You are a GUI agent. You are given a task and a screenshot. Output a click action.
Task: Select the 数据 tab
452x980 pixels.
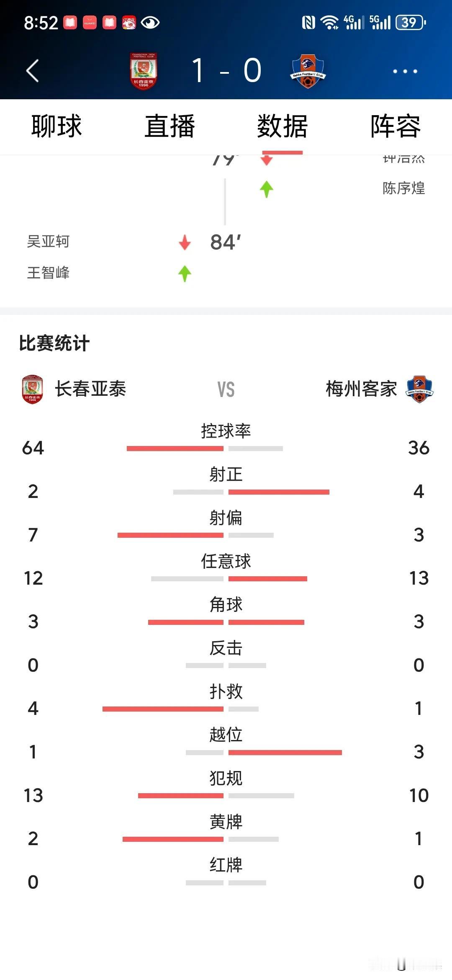pyautogui.click(x=282, y=126)
